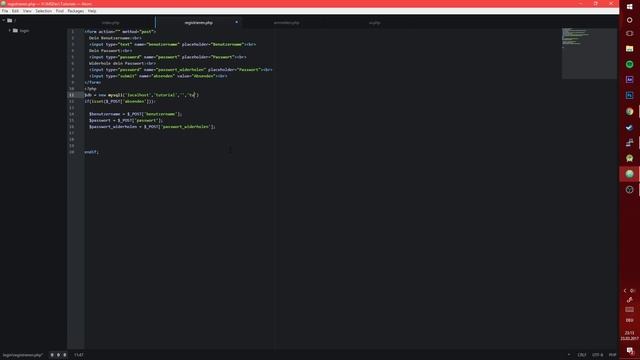The width and height of the screenshot is (640, 360).
Task: Open the volume control in tray
Action: 633,291
